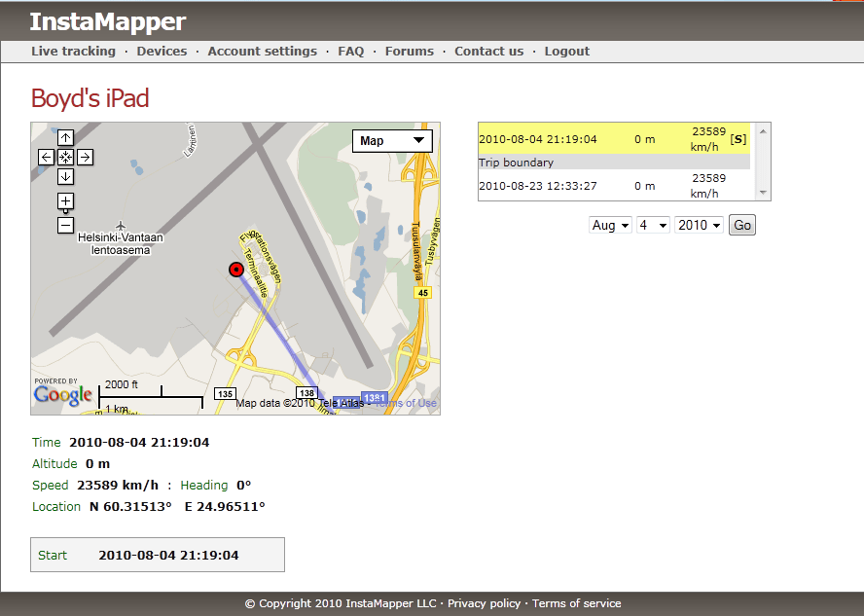Click Logout
Screen dimensions: 864x616
(x=567, y=52)
